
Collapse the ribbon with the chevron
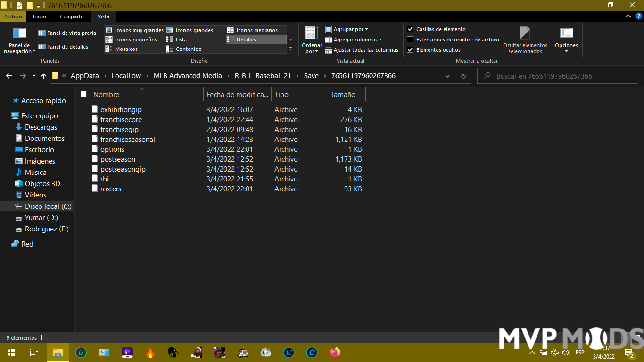628,16
